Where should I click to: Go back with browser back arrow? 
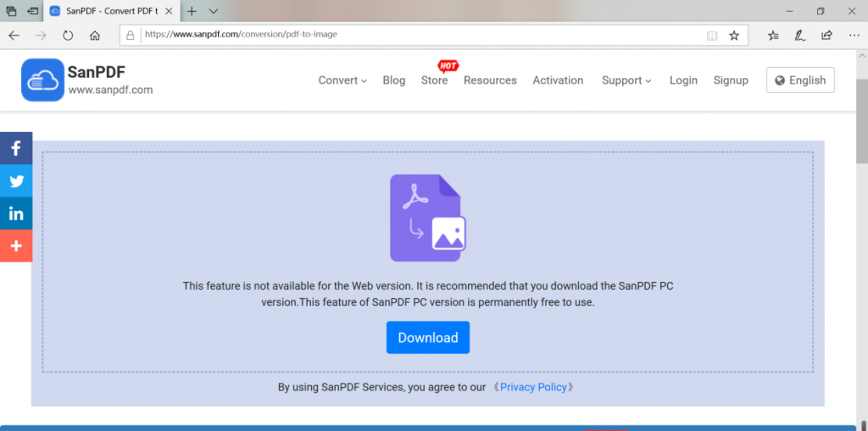tap(14, 36)
